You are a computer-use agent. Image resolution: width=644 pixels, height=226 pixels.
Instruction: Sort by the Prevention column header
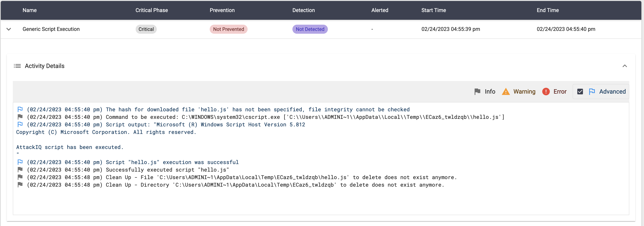tap(222, 10)
